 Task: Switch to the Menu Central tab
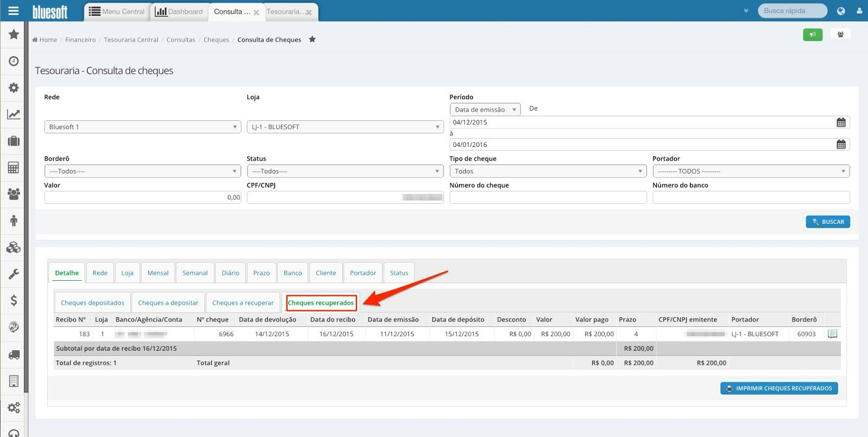117,11
